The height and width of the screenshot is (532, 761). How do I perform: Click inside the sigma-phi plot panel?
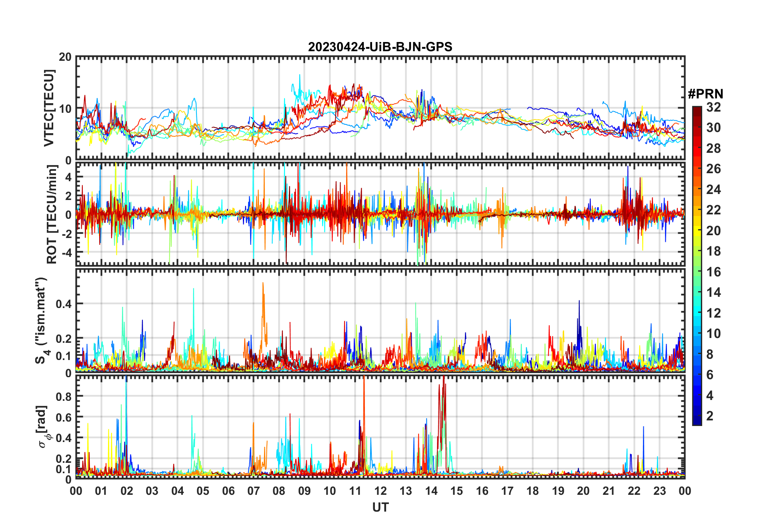tap(380, 427)
